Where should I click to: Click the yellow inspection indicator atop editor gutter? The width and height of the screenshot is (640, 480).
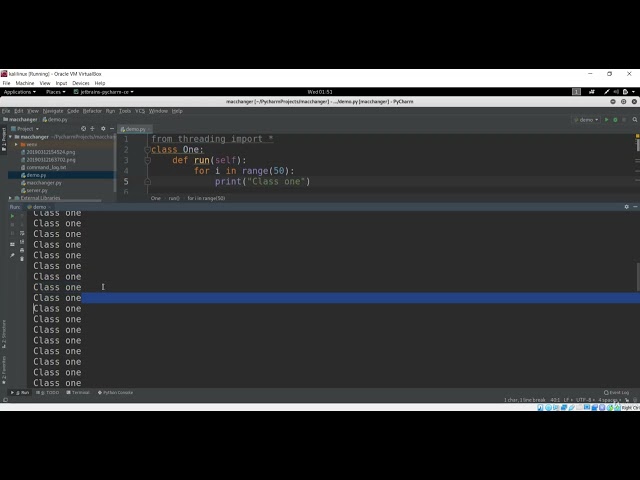point(637,136)
